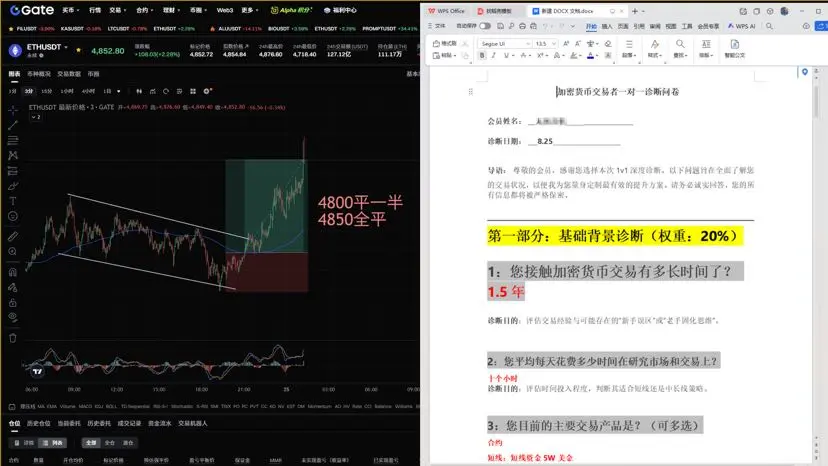Open the WPS 页面 ribbon tab

[623, 26]
